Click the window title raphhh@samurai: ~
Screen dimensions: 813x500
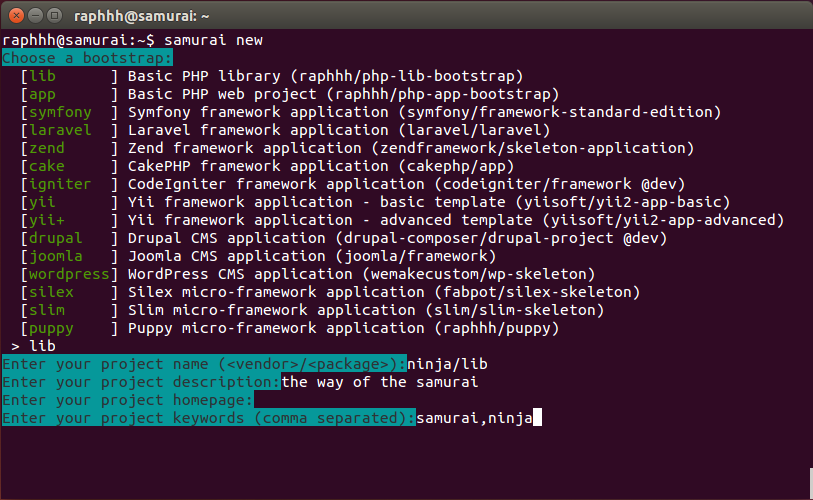142,17
